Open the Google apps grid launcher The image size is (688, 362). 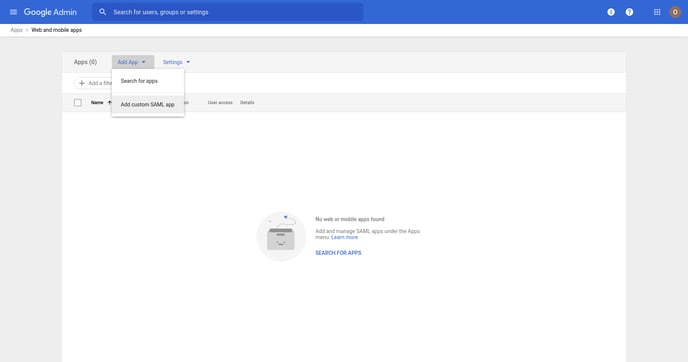pyautogui.click(x=657, y=12)
